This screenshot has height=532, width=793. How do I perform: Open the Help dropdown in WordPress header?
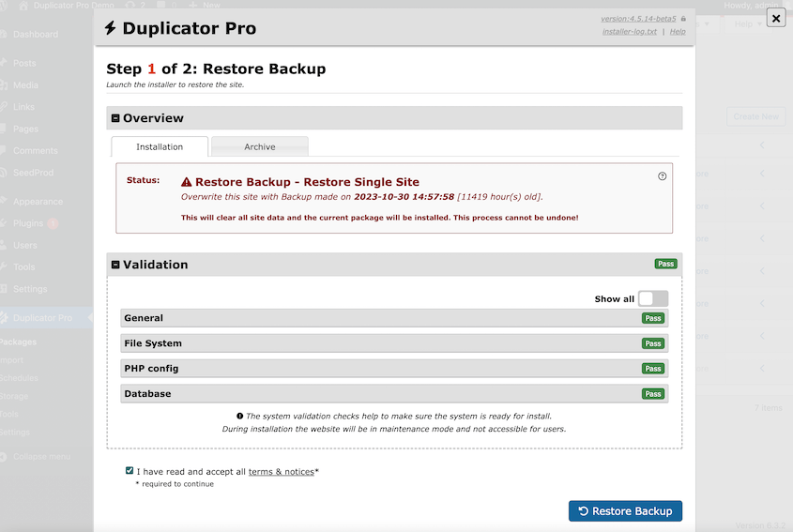pos(747,23)
